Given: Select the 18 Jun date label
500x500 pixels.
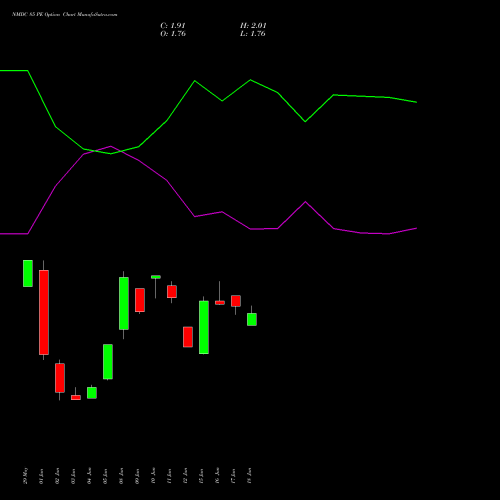Looking at the screenshot, I should click(250, 476).
